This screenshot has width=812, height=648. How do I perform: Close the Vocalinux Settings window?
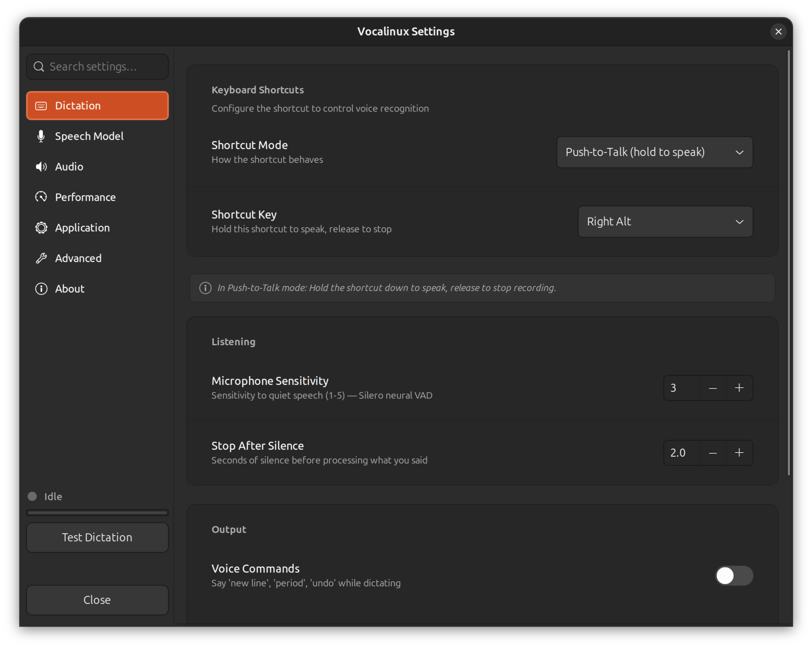pos(778,32)
